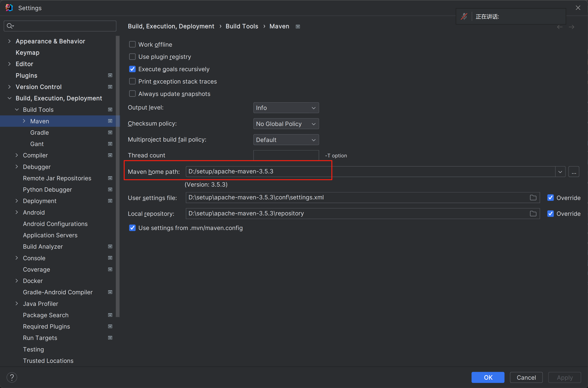Click the IntelliJ IDEA logo in title bar
The height and width of the screenshot is (388, 588).
9,8
